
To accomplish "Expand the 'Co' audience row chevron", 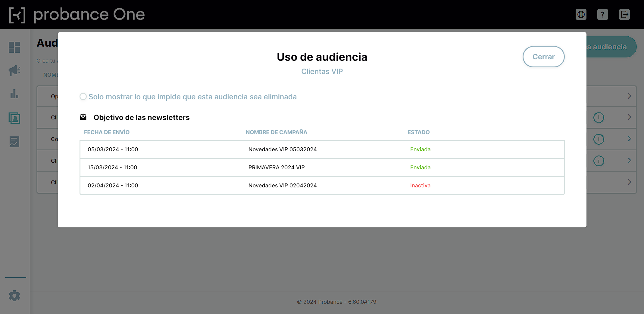I will [x=630, y=139].
